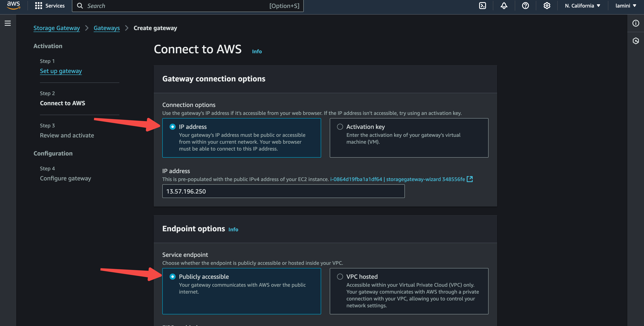Open the Services grid menu
Screen dimensions: 644x326
[38, 6]
